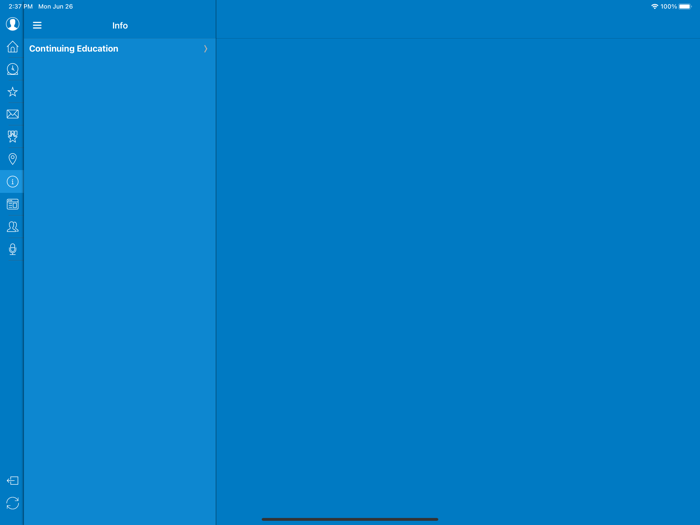Open the award ribbon icon

pyautogui.click(x=12, y=137)
